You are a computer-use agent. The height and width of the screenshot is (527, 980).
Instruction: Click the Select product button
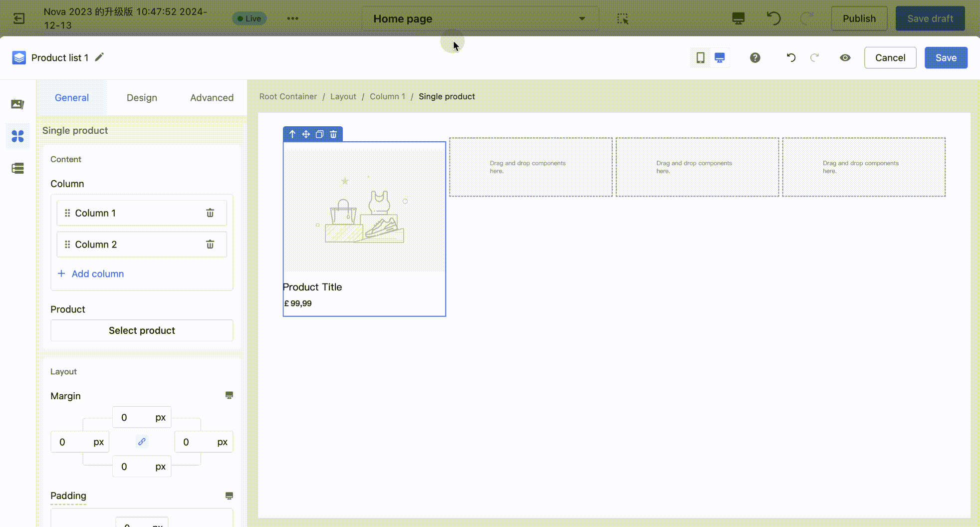(142, 330)
